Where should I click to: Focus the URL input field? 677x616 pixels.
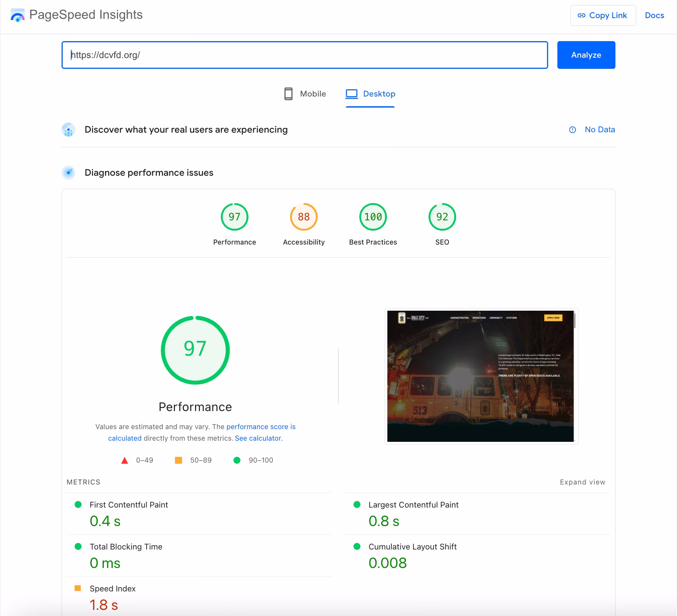pos(305,55)
